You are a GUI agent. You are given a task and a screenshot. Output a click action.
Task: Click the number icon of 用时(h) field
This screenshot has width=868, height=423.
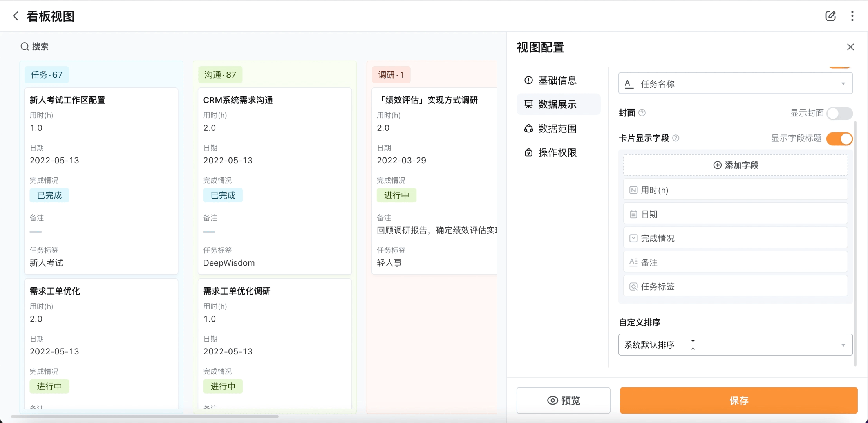click(x=633, y=190)
